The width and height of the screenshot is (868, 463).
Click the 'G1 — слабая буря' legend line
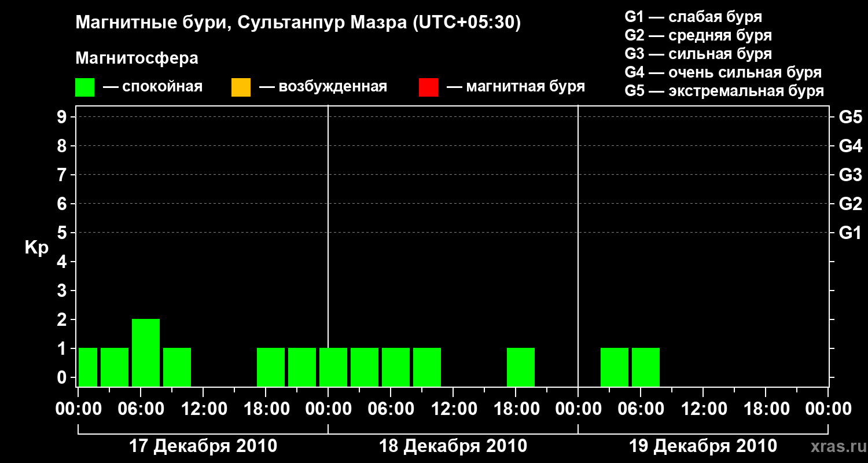[x=693, y=17]
